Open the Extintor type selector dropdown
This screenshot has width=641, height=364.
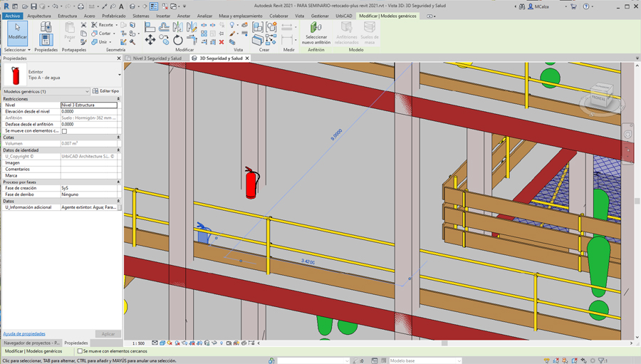[119, 75]
